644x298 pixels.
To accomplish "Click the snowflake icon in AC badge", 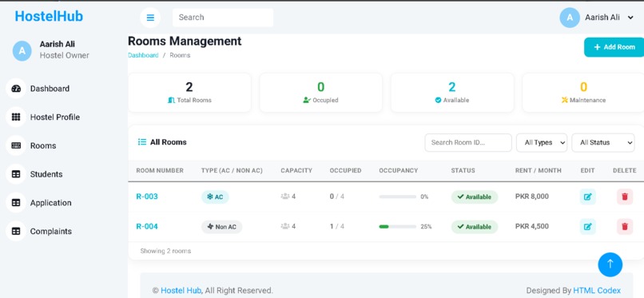I will [209, 197].
